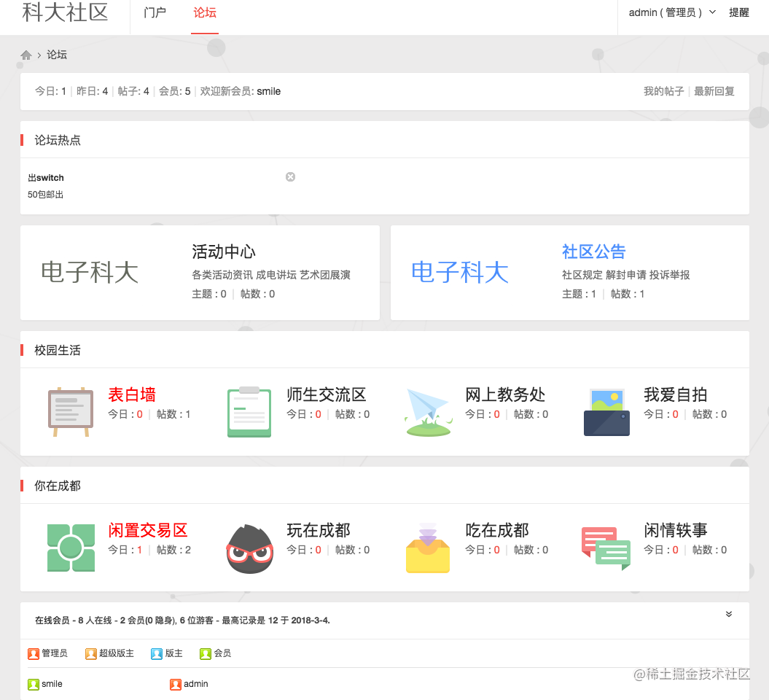Open the 师生交流区 forum title
The height and width of the screenshot is (700, 769).
coord(327,394)
